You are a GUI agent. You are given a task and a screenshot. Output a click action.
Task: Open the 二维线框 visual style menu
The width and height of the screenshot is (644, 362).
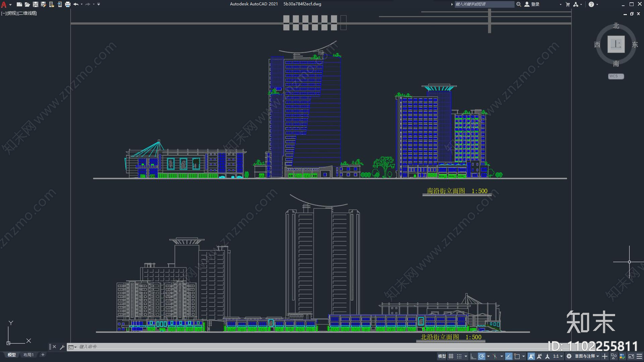coord(28,13)
